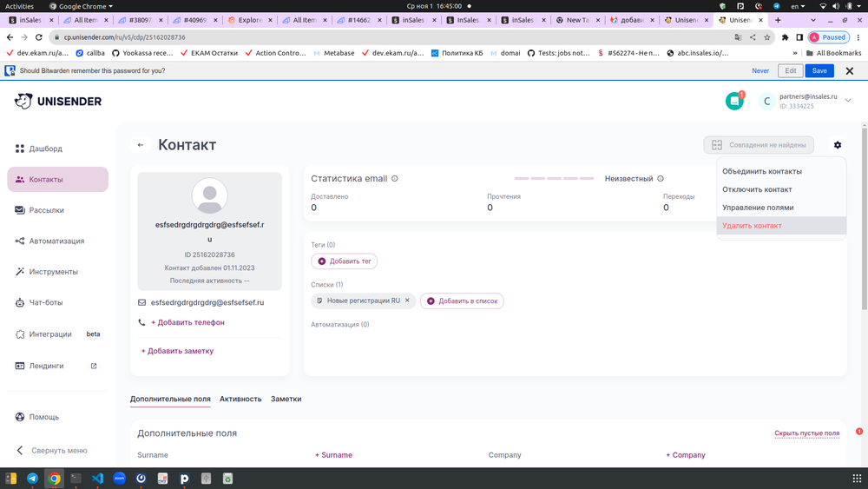
Task: Open Рассылки in the sidebar
Action: pos(47,210)
